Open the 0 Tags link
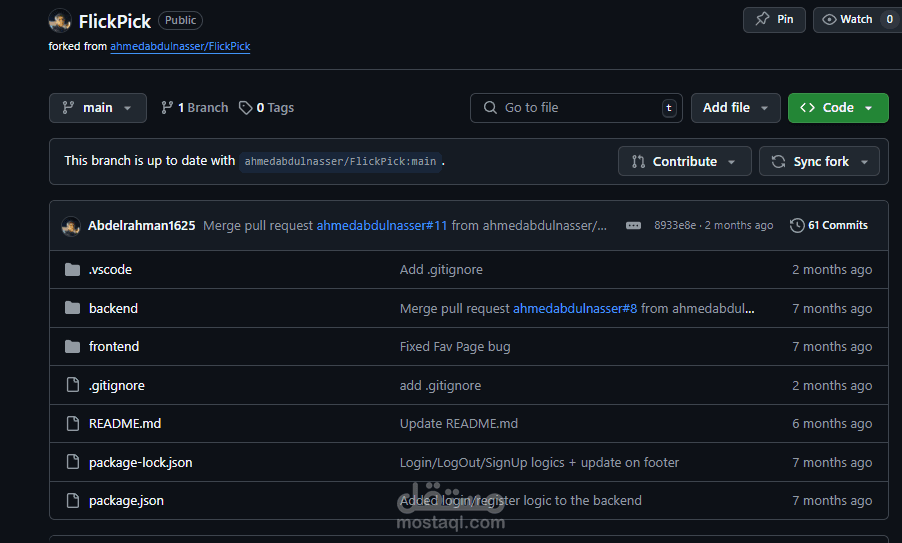The width and height of the screenshot is (902, 543). (x=266, y=108)
